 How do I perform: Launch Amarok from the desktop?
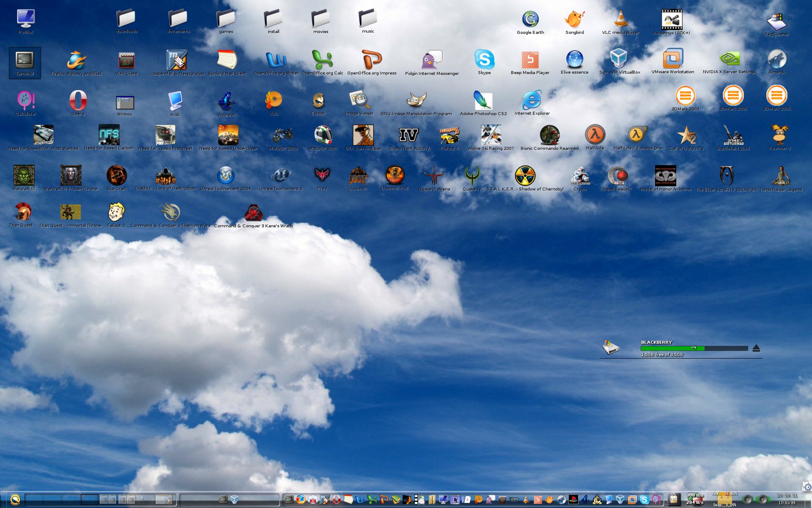[x=777, y=62]
